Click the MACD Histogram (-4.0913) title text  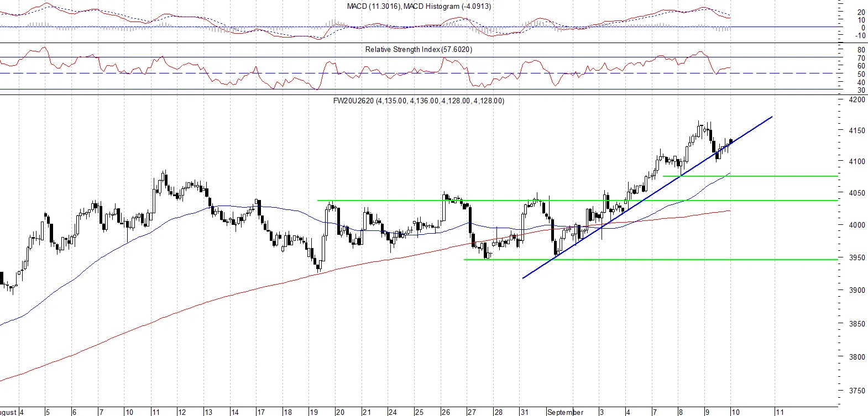447,7
